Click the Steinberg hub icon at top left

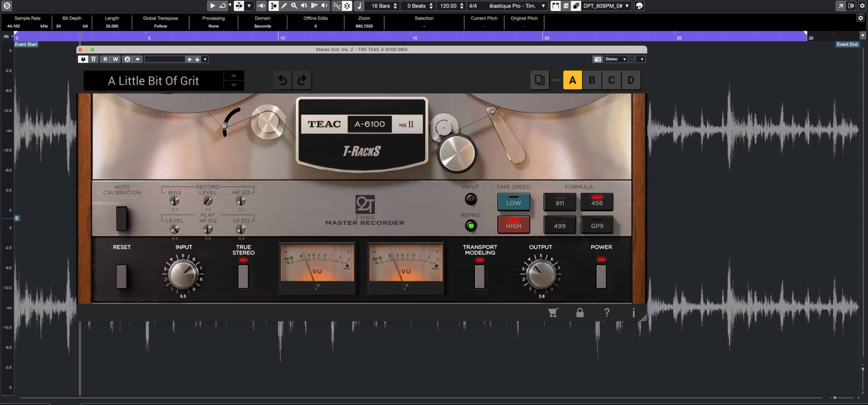(7, 6)
